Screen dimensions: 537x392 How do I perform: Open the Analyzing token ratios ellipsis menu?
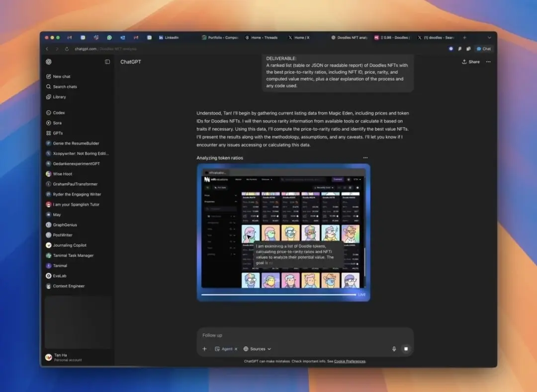[x=365, y=157]
